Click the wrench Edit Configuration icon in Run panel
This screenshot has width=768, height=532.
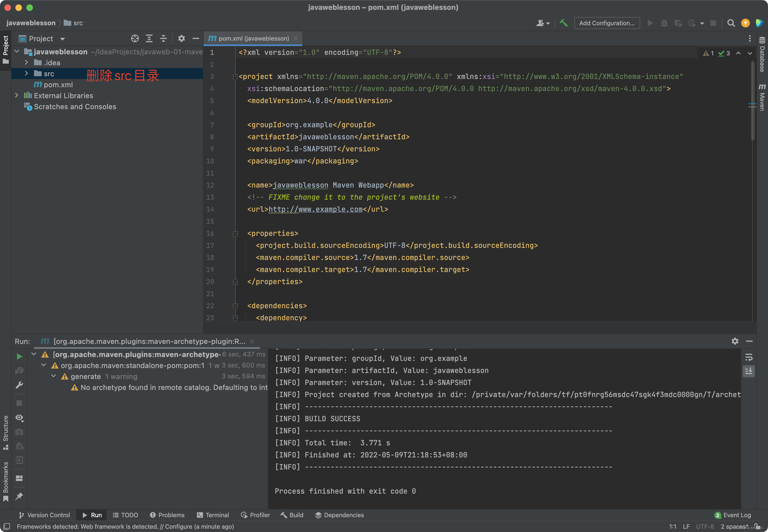(19, 385)
